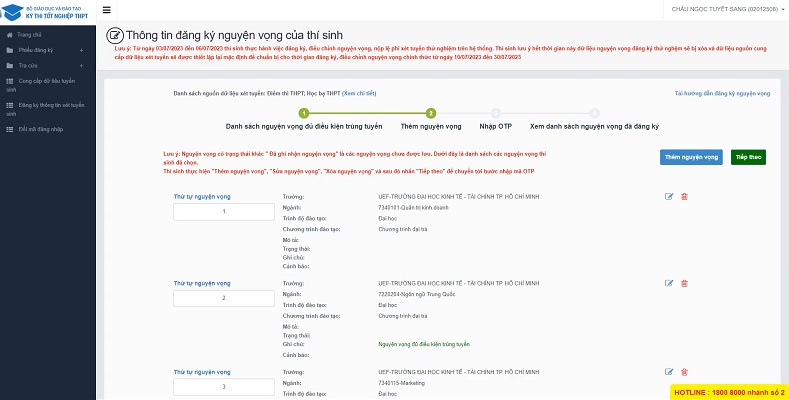Screen dimensions: 789x400
Task: Open Tải hướng dẫn đăng ký nguyện vọng link
Action: (723, 93)
